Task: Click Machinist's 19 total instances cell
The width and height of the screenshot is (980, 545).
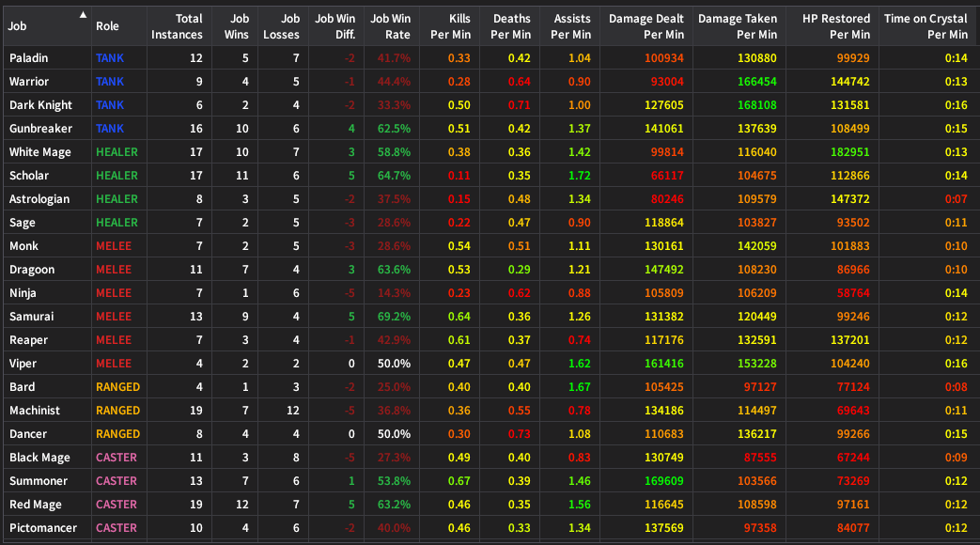Action: 195,411
